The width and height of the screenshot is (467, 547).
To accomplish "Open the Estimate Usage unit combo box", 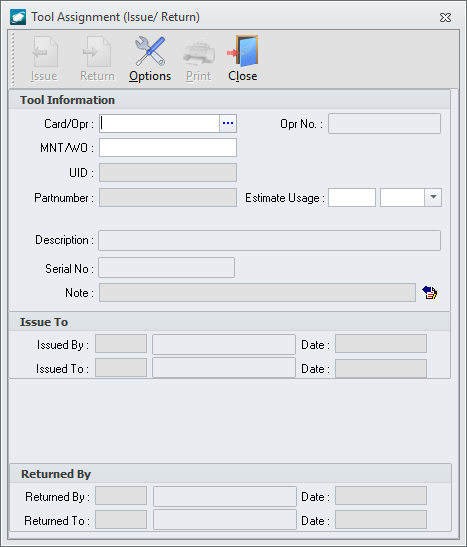I will [411, 197].
